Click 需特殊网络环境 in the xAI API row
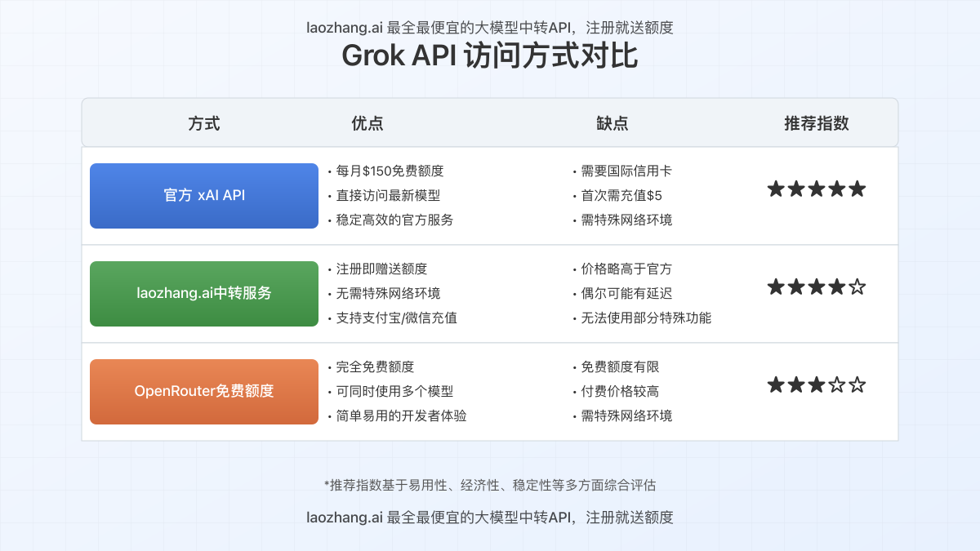The image size is (980, 551). coord(626,220)
